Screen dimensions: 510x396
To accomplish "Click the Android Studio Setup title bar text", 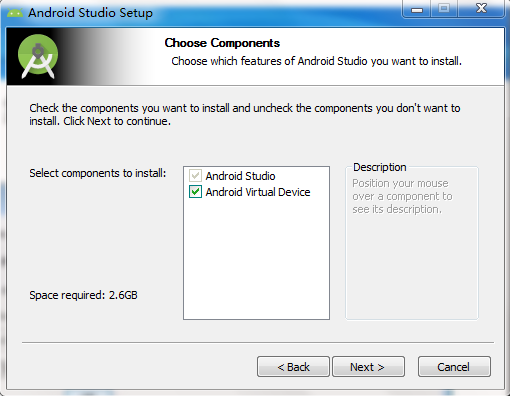I will (90, 13).
